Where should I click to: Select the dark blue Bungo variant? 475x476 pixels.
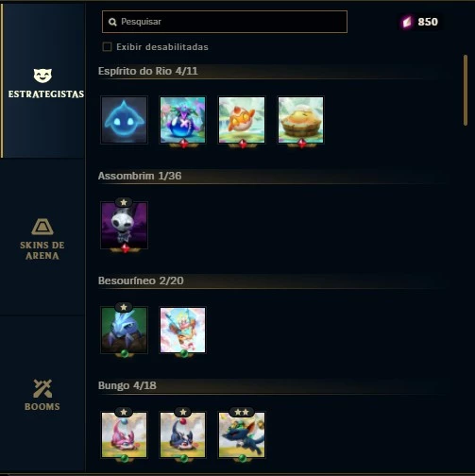click(x=182, y=434)
